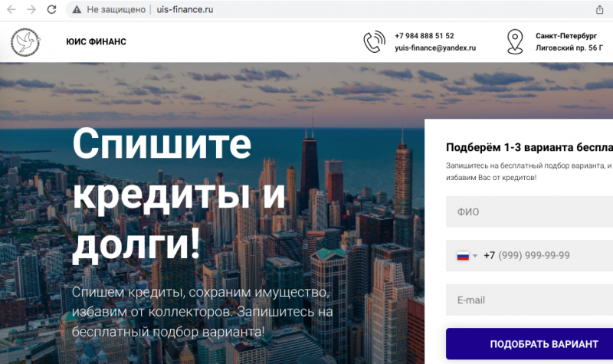Click the Лиговский пр. 56 Г address text
The height and width of the screenshot is (364, 613).
point(569,48)
